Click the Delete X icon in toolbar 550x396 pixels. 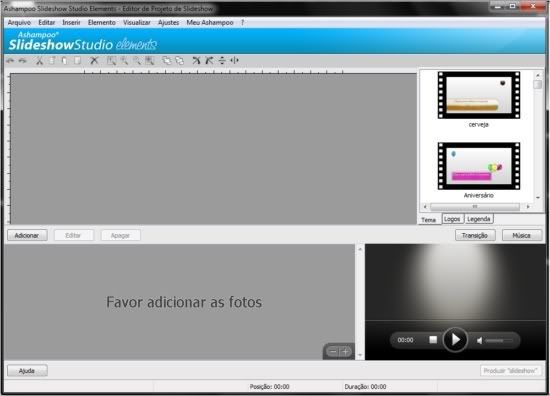click(94, 61)
